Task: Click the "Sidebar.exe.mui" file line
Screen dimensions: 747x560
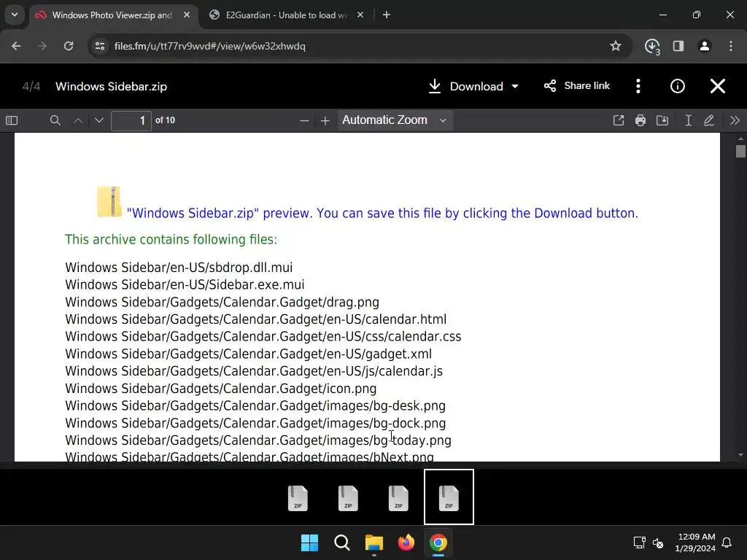Action: pyautogui.click(x=185, y=285)
